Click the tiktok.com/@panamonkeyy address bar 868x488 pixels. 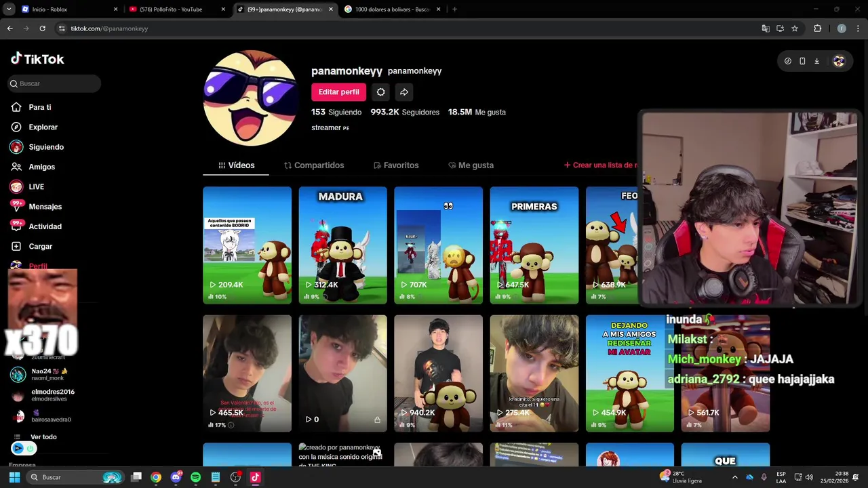pyautogui.click(x=407, y=28)
